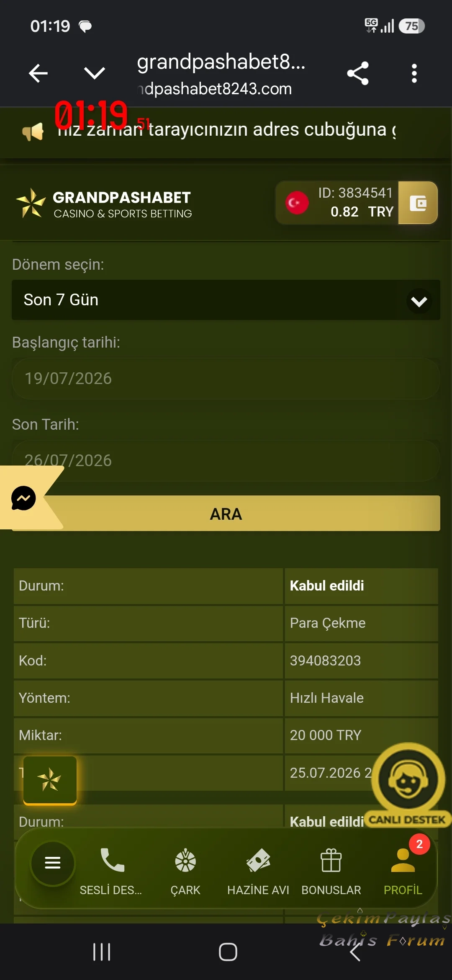Image resolution: width=452 pixels, height=980 pixels.
Task: Open Canlı Destek live support
Action: click(408, 785)
